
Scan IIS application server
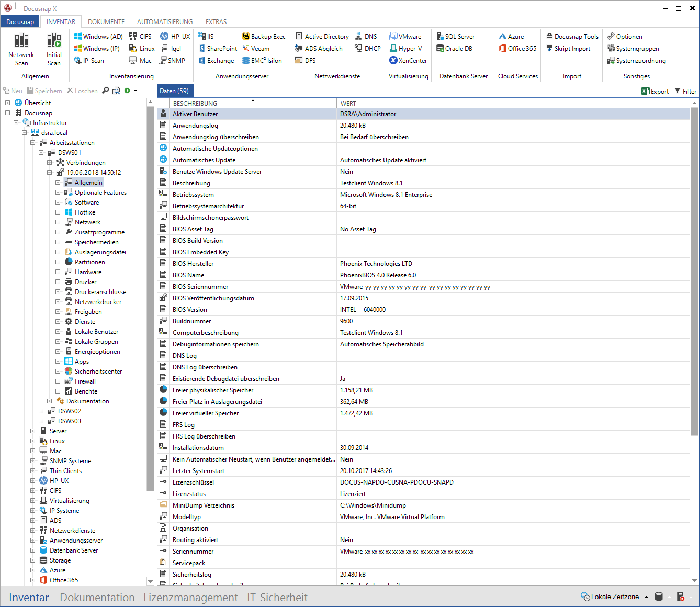(206, 36)
